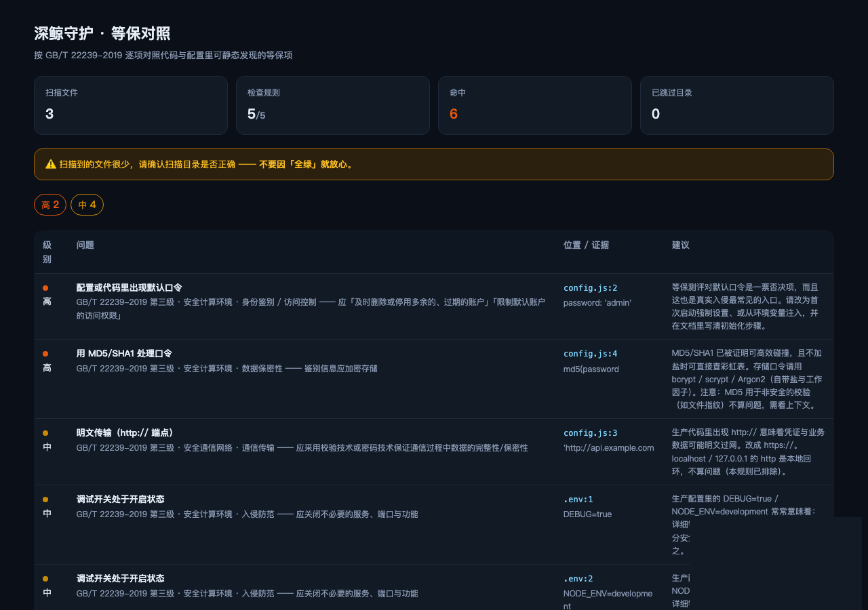The width and height of the screenshot is (868, 610).
Task: Click the evidence text DEBUG=true
Action: tap(588, 514)
